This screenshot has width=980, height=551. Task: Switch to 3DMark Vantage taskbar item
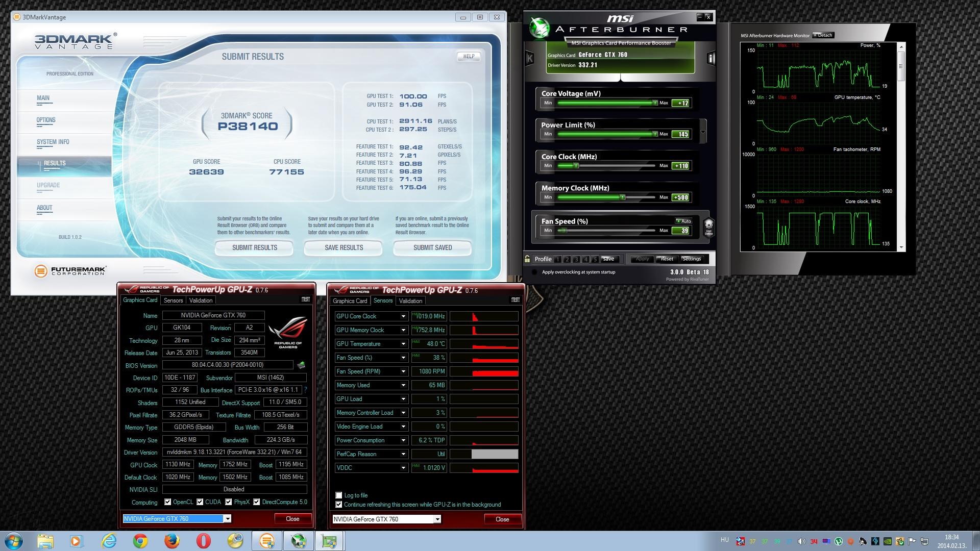(267, 541)
